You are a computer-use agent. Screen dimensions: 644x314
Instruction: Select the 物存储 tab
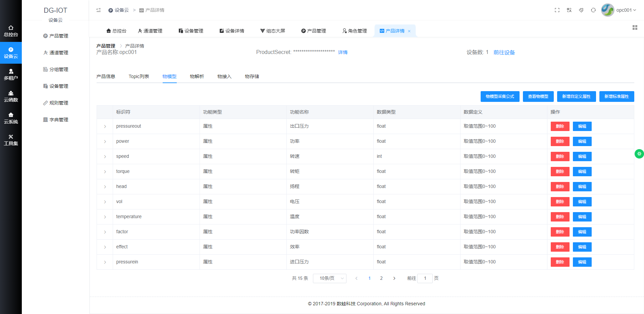[x=252, y=76]
